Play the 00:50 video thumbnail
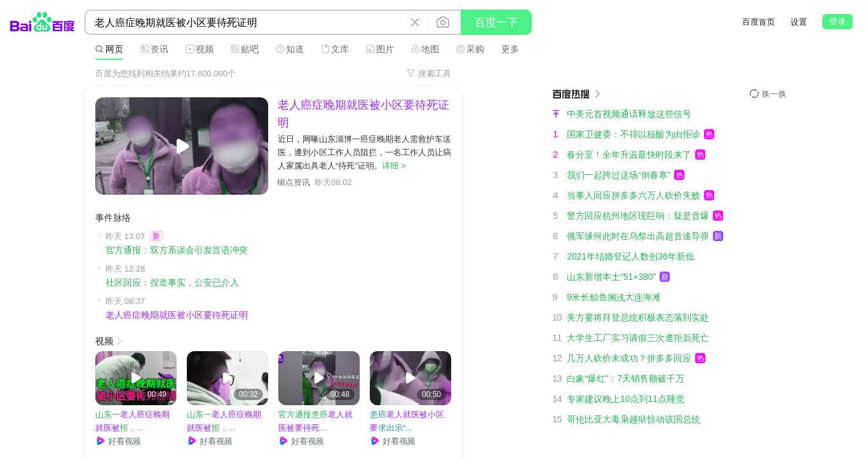Image resolution: width=868 pixels, height=458 pixels. [x=410, y=378]
